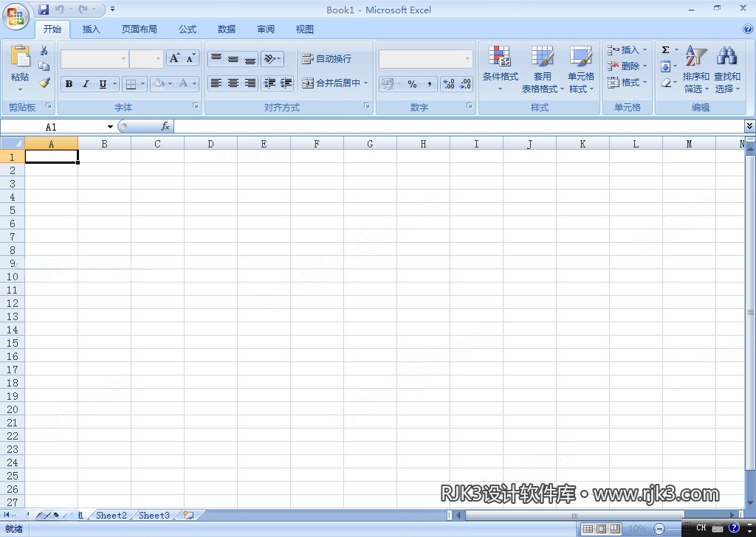
Task: Click the Cut scissors icon
Action: (x=44, y=51)
